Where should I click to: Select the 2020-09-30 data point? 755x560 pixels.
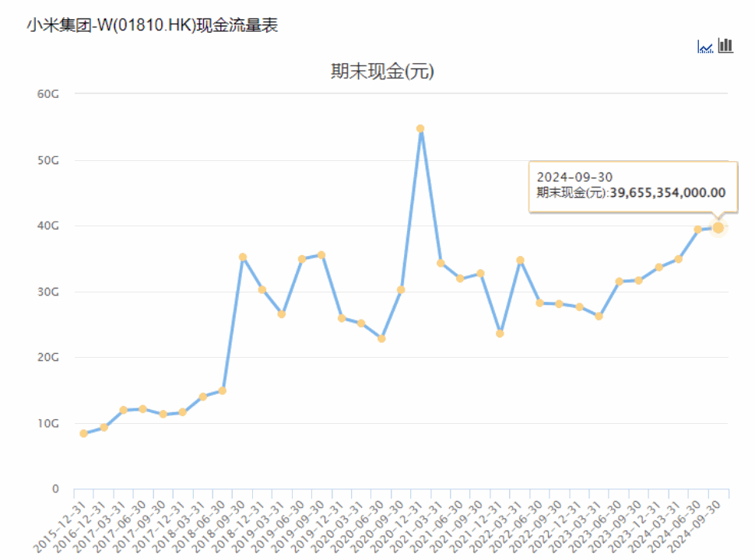tap(401, 289)
